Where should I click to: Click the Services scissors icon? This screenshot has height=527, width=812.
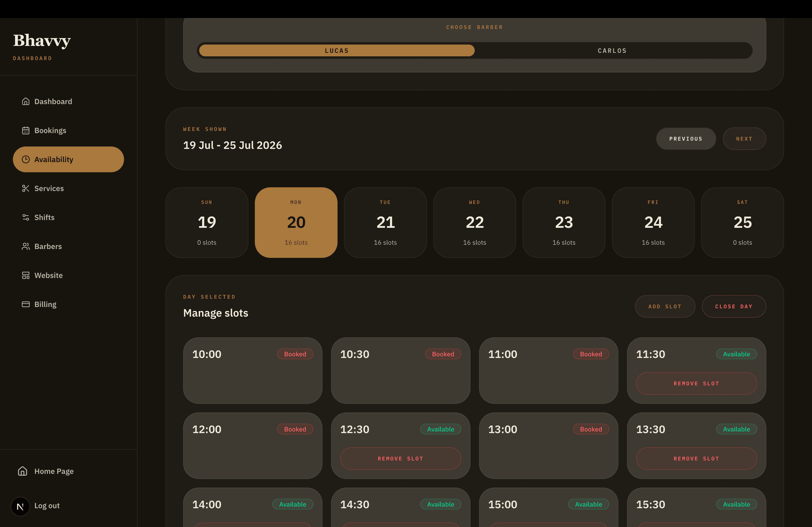pyautogui.click(x=26, y=189)
